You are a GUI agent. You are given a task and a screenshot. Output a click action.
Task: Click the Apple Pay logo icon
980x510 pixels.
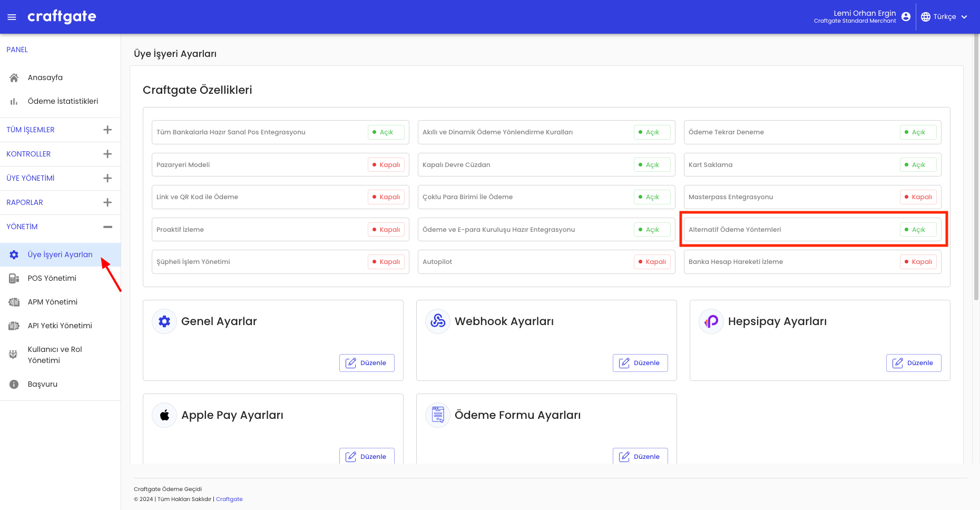click(x=164, y=415)
